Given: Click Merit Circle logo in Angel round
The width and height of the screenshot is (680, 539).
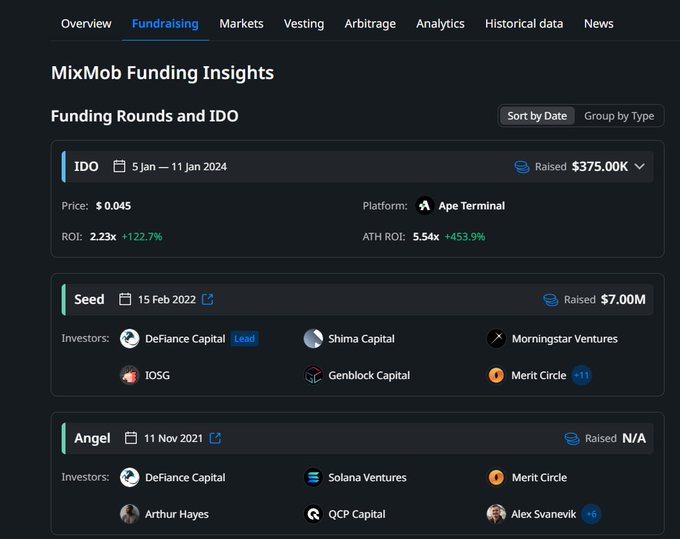Looking at the screenshot, I should [x=496, y=477].
